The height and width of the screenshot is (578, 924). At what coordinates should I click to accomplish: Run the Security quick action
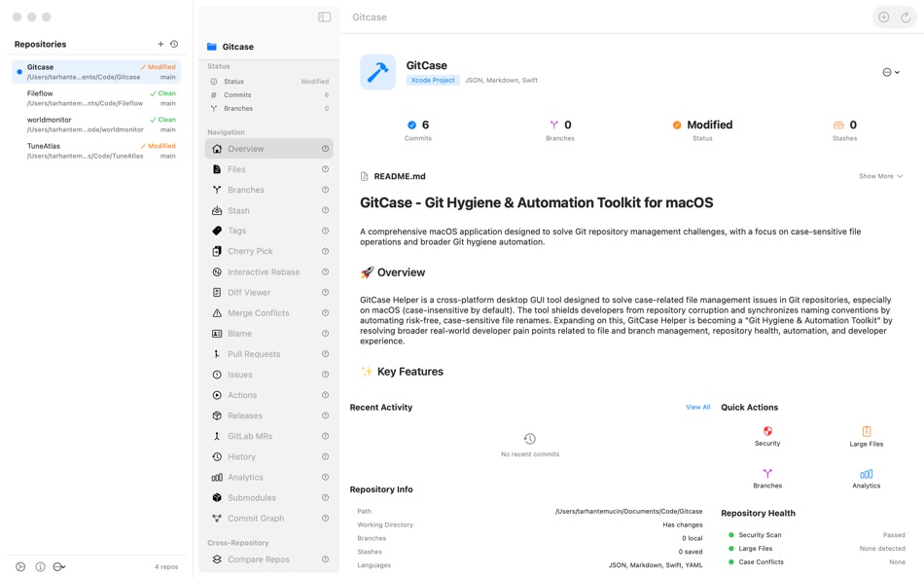click(x=767, y=436)
